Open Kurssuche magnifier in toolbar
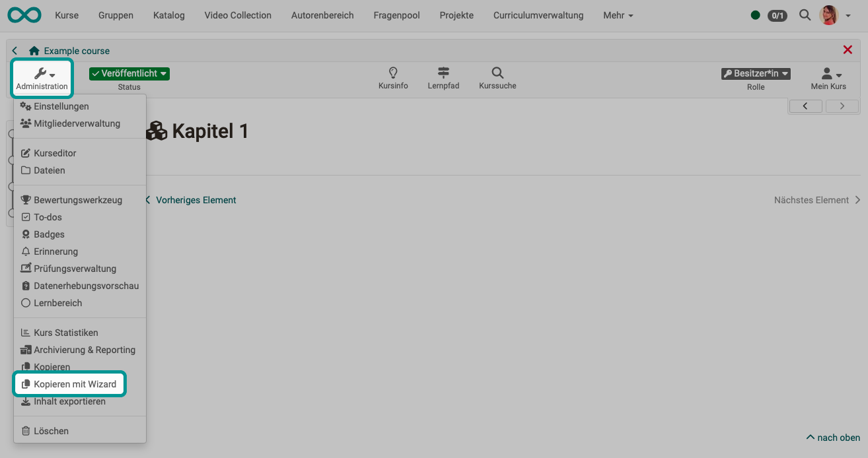The height and width of the screenshot is (458, 868). [x=497, y=73]
